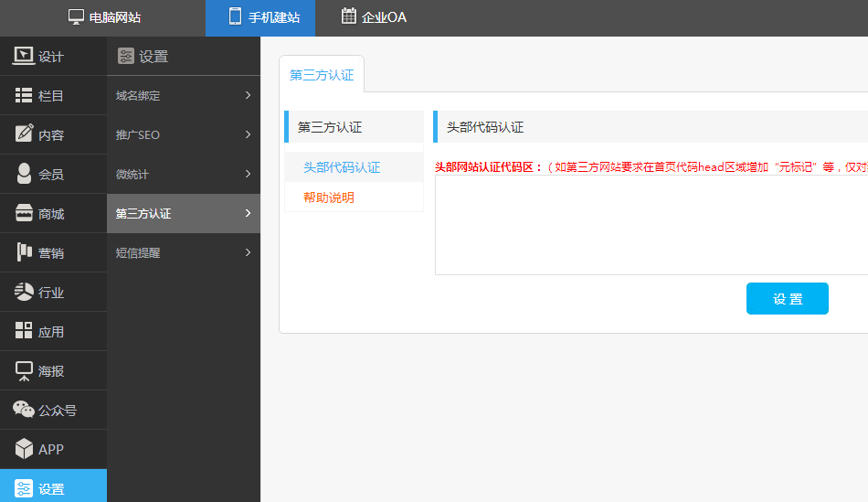Click the 会员 member person icon

[x=24, y=174]
